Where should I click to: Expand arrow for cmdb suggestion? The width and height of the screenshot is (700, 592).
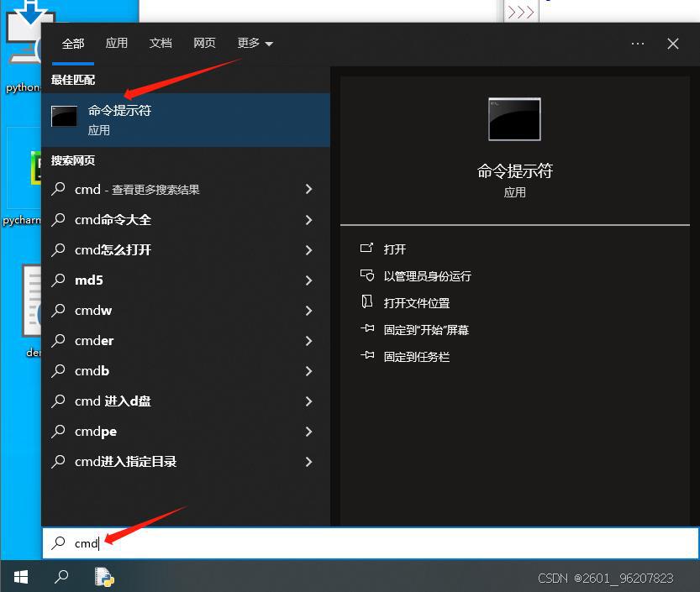coord(308,371)
